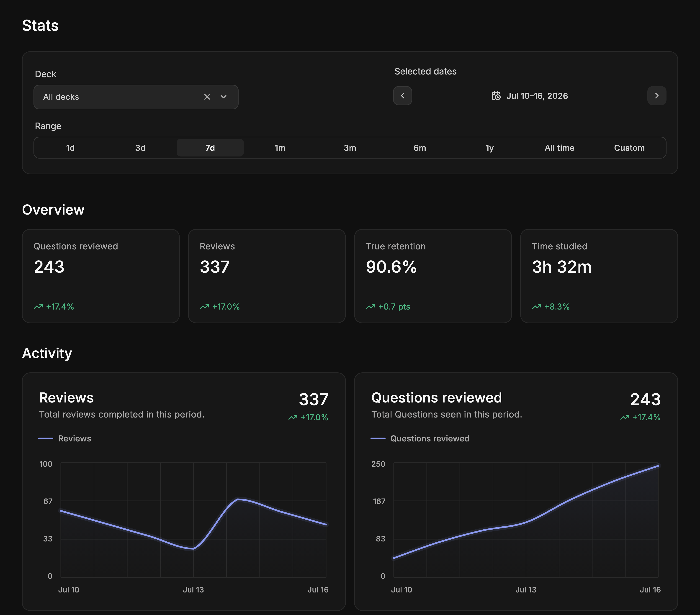Click the +0.7 pts change text

pyautogui.click(x=394, y=306)
